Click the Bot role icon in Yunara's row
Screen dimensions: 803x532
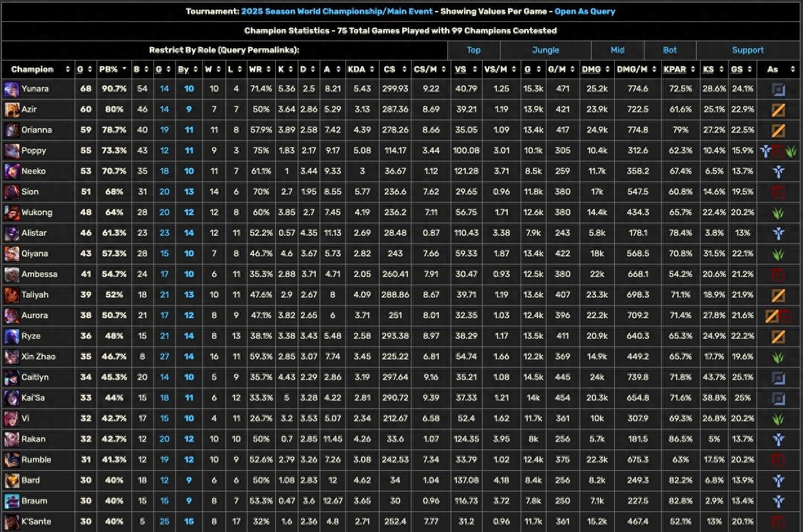778,90
